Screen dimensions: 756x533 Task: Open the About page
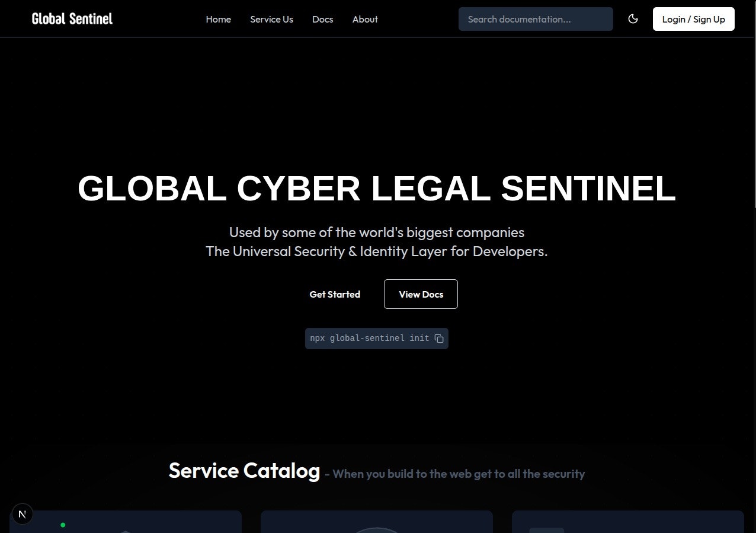(365, 19)
